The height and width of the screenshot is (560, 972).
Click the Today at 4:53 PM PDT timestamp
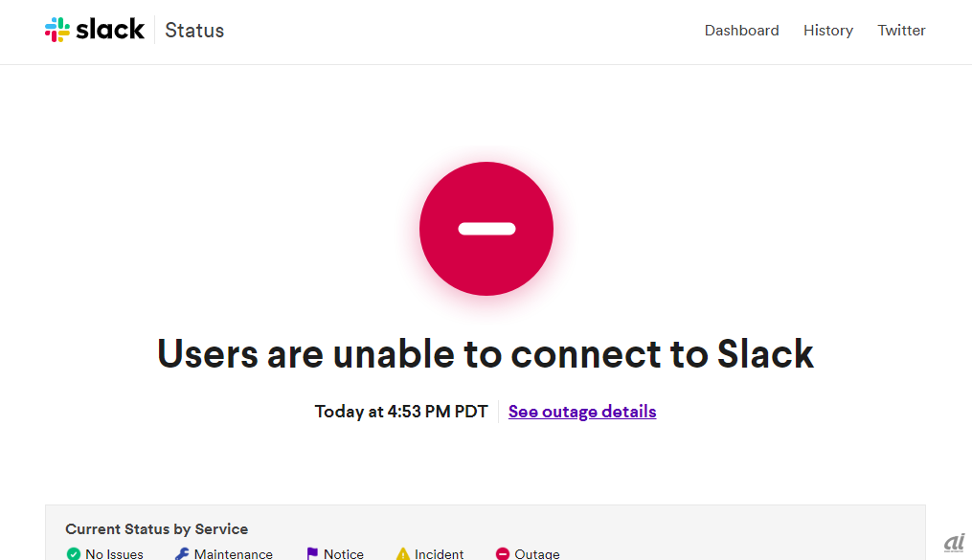pyautogui.click(x=401, y=412)
